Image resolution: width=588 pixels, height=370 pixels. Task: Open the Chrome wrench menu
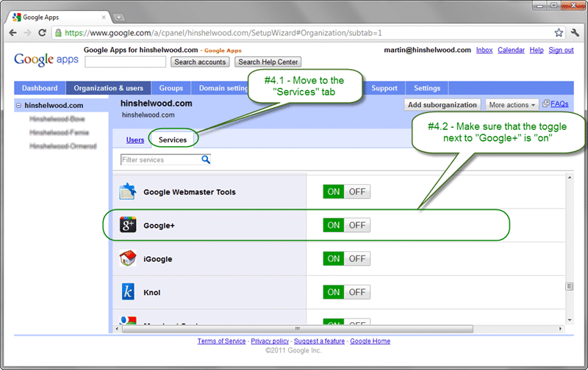[x=575, y=33]
